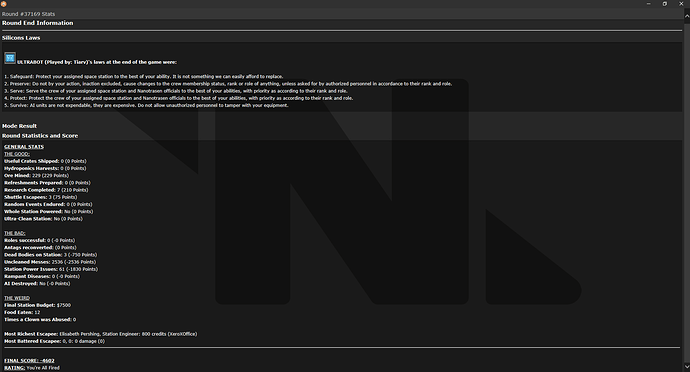Select law 3 'Serve' text line
The width and height of the screenshot is (690, 372).
pyautogui.click(x=176, y=91)
